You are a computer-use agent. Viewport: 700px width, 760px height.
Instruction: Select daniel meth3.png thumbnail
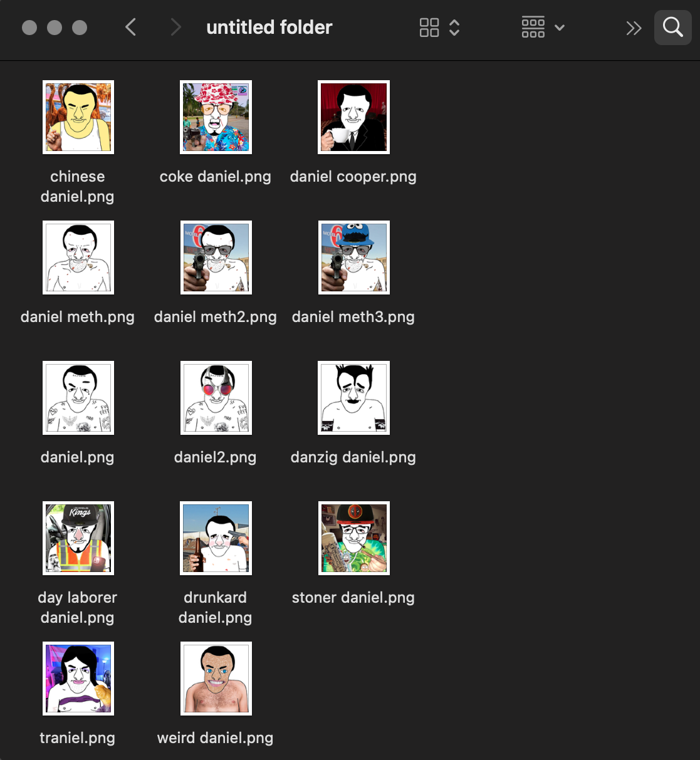coord(354,258)
